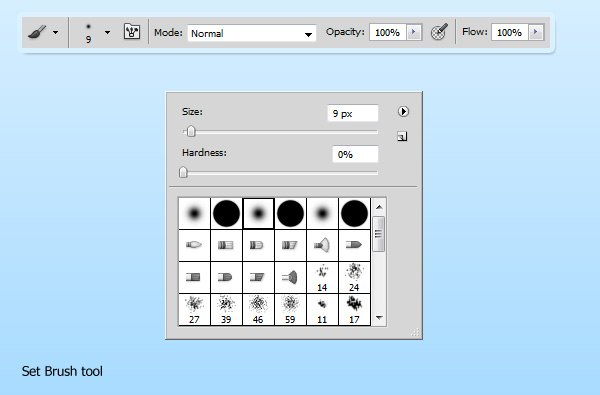This screenshot has height=395, width=600.
Task: Click the 'Set Brush tool' caption text
Action: tap(62, 371)
